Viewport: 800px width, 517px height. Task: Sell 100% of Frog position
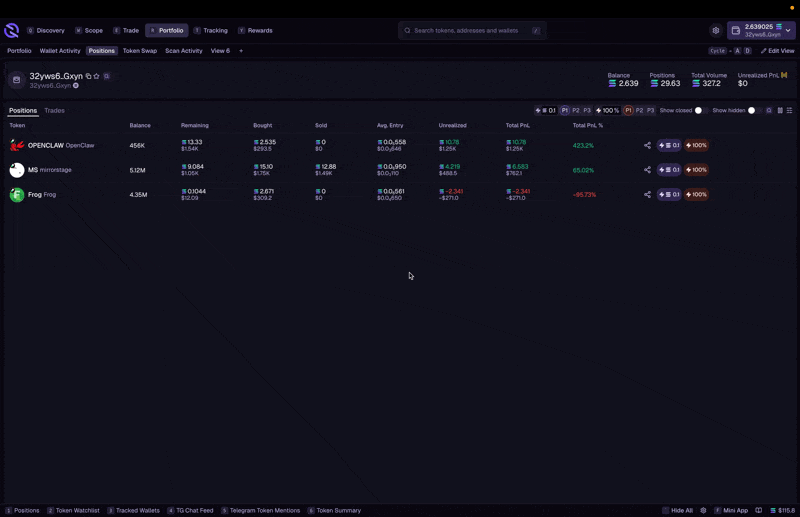(x=696, y=194)
